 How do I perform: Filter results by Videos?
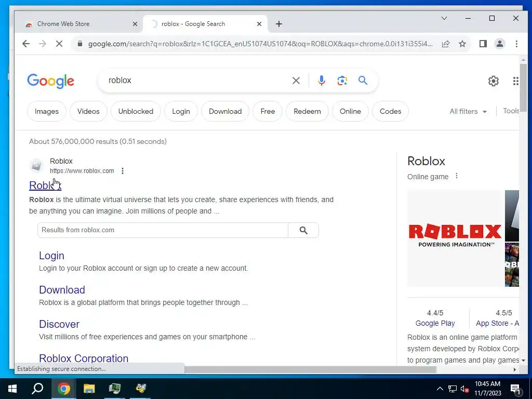[x=88, y=111]
